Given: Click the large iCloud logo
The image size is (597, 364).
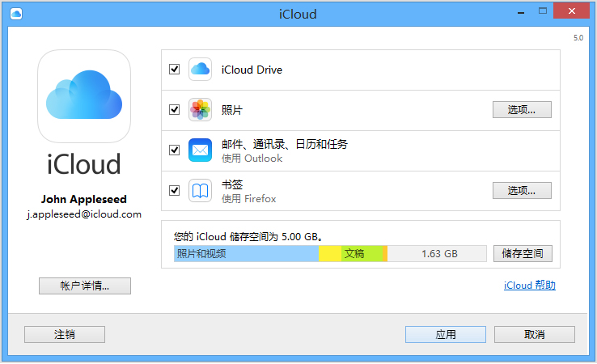Looking at the screenshot, I should click(x=84, y=96).
